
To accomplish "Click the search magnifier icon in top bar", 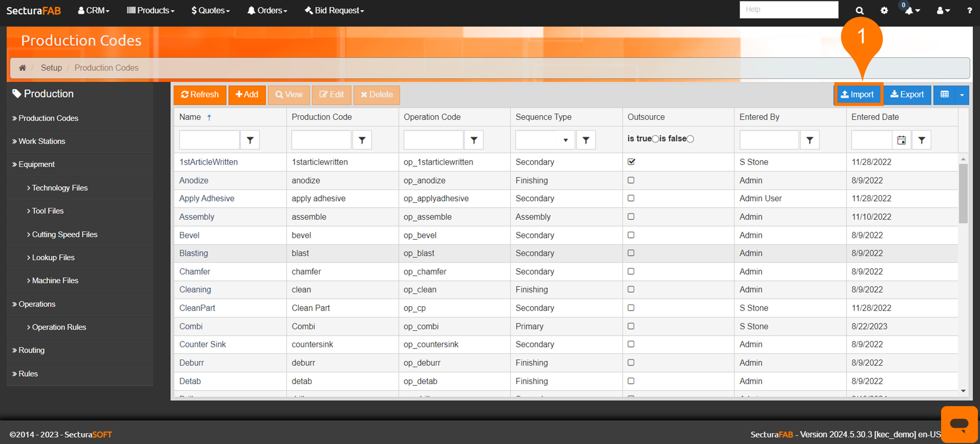I will [859, 11].
